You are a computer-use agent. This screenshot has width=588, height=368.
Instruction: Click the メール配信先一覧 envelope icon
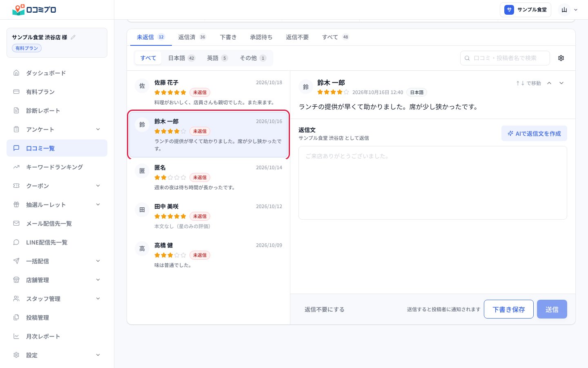click(x=16, y=223)
